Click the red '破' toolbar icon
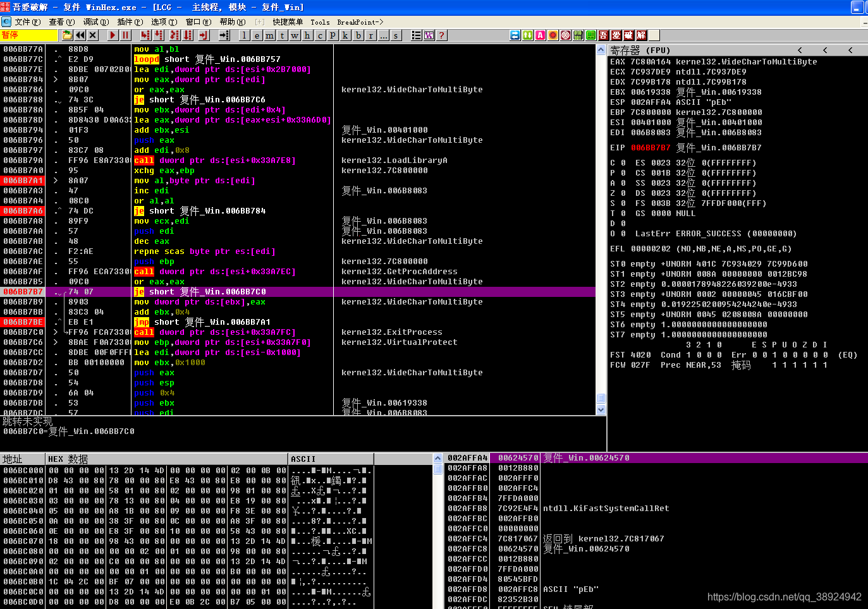This screenshot has height=609, width=868. tap(629, 35)
